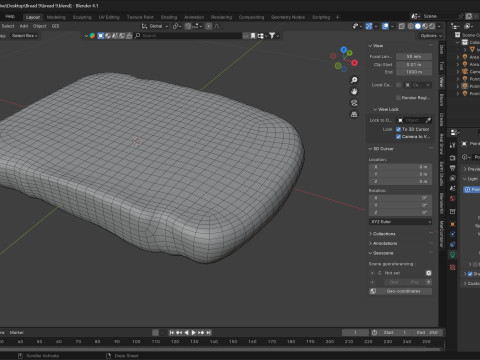Viewport: 480px width, 360px height.
Task: Click the blue Z axis on the navigation gizmo
Action: point(344,50)
